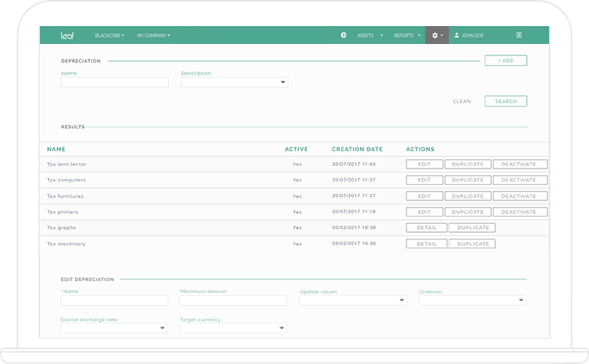Expand the Source exchange rate dropdown
The image size is (589, 364).
[x=114, y=328]
